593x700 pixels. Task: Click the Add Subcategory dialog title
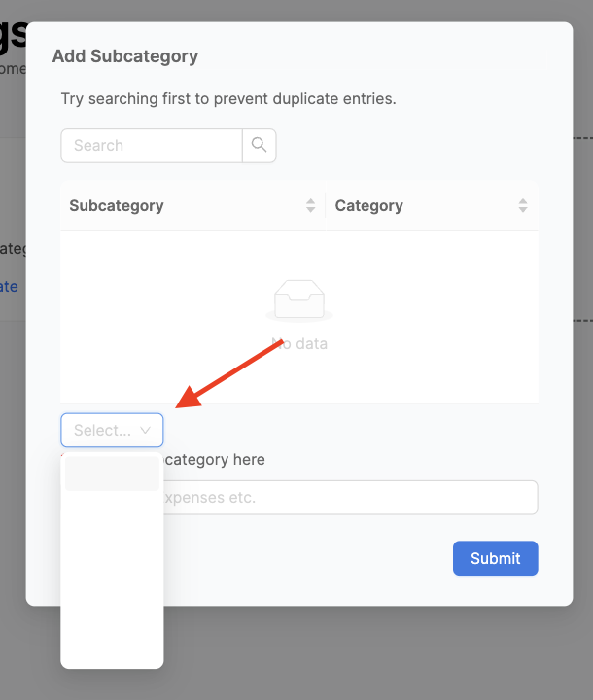pos(125,56)
